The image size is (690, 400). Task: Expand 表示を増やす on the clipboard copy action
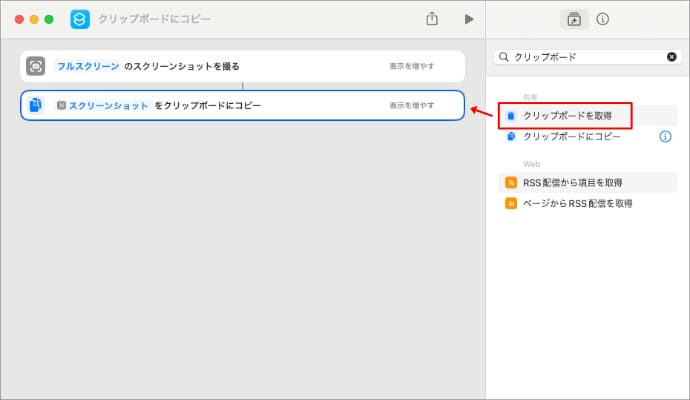pos(412,105)
